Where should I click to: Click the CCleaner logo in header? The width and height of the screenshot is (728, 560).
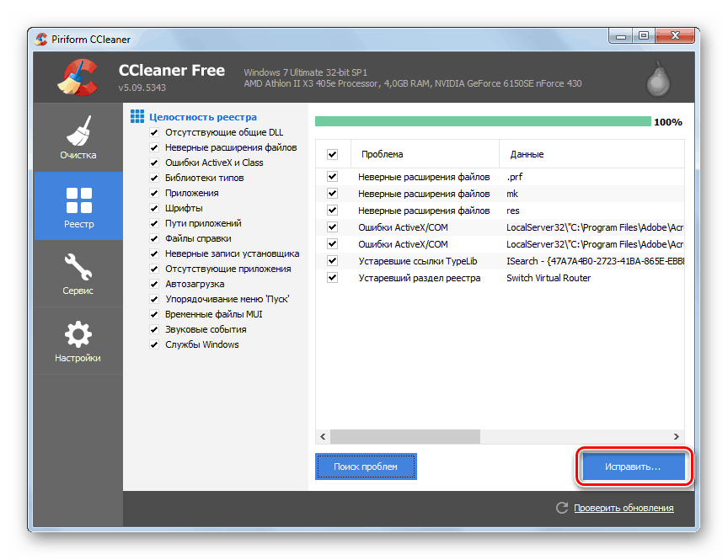tap(78, 77)
